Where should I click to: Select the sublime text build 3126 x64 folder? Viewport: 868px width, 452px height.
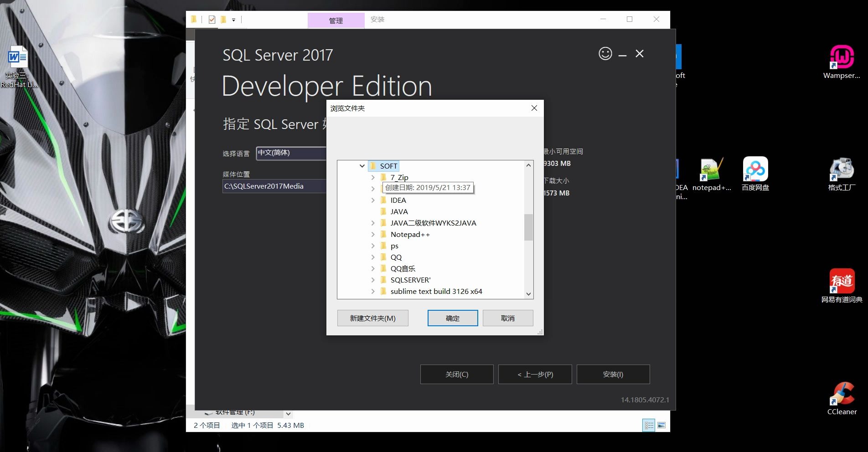436,291
